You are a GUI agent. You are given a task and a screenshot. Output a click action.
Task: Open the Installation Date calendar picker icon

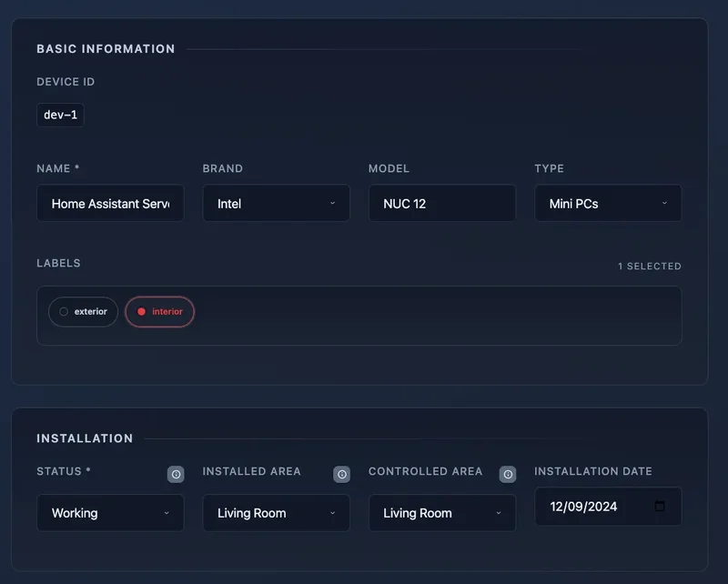pyautogui.click(x=660, y=507)
